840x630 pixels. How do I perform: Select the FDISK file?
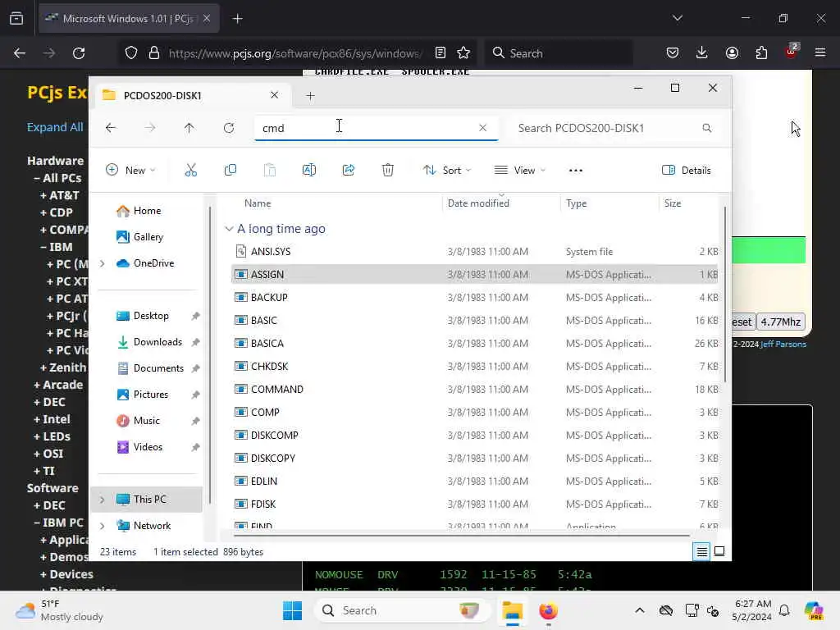[x=474, y=504]
